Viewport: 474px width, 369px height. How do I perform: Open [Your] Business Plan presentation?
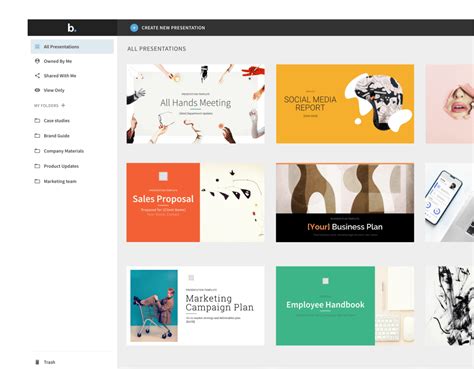click(x=345, y=202)
